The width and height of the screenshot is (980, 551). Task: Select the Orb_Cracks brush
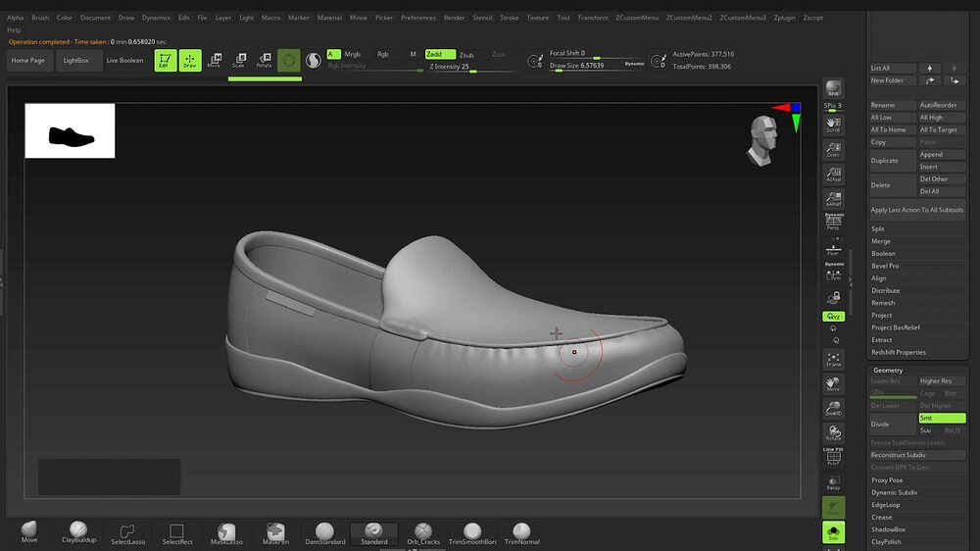pyautogui.click(x=423, y=531)
